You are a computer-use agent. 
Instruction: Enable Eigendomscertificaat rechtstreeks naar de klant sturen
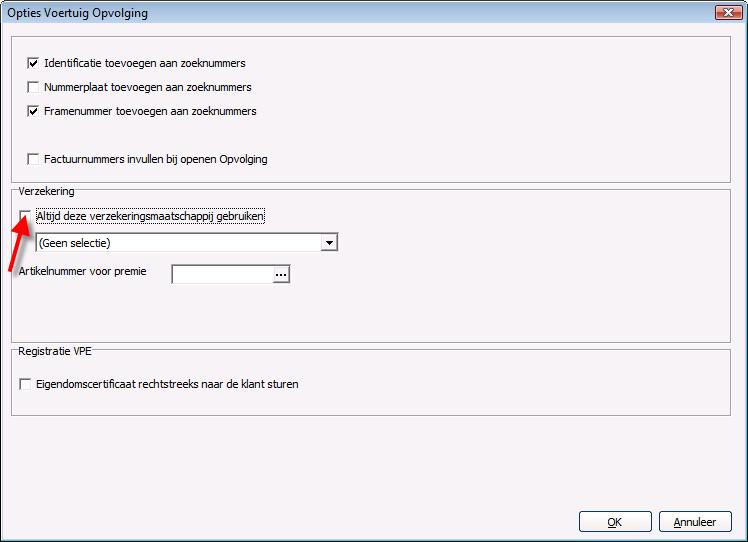[x=25, y=384]
